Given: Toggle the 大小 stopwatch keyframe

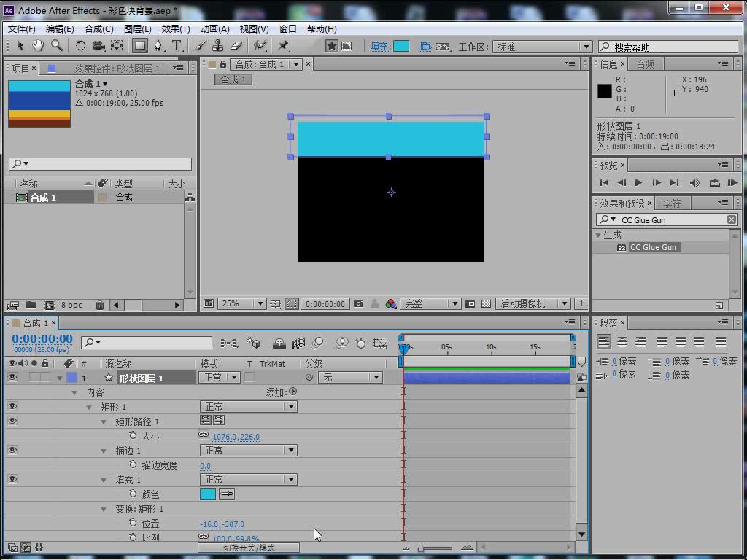Looking at the screenshot, I should point(133,436).
